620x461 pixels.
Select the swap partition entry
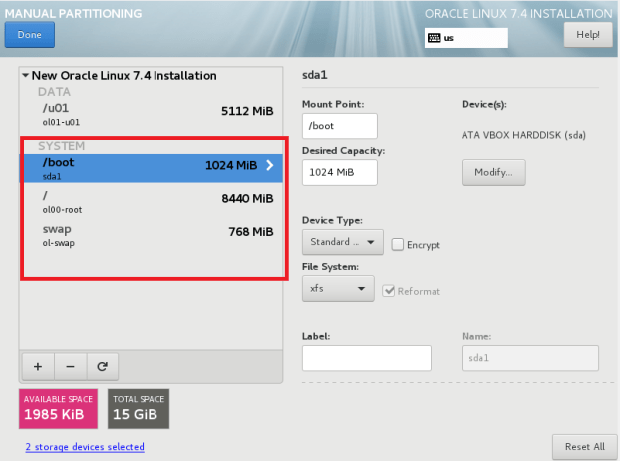pos(150,233)
